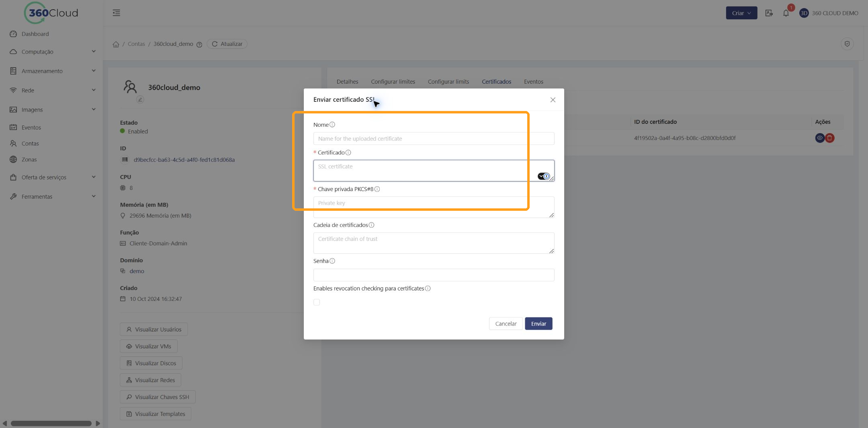The height and width of the screenshot is (428, 868).
Task: Expand the Rede menu
Action: click(52, 90)
